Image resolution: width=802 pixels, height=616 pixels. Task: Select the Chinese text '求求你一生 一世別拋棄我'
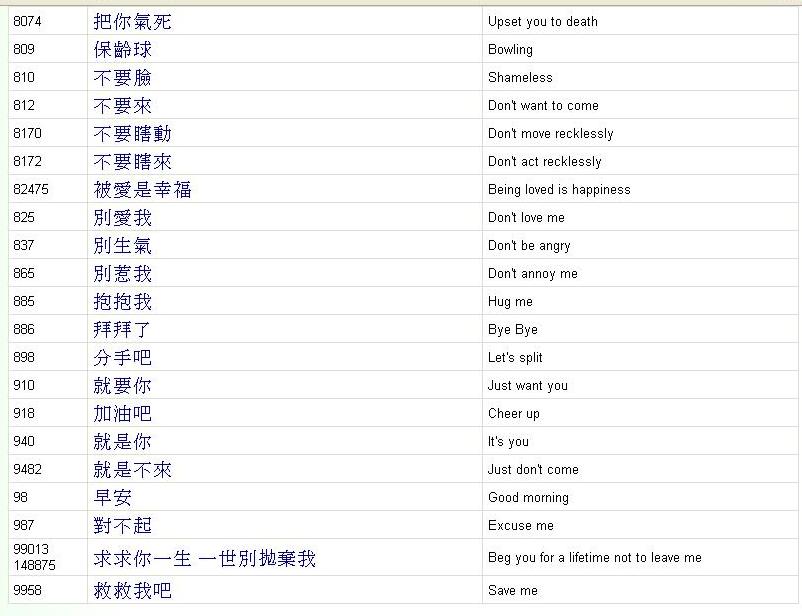[205, 558]
